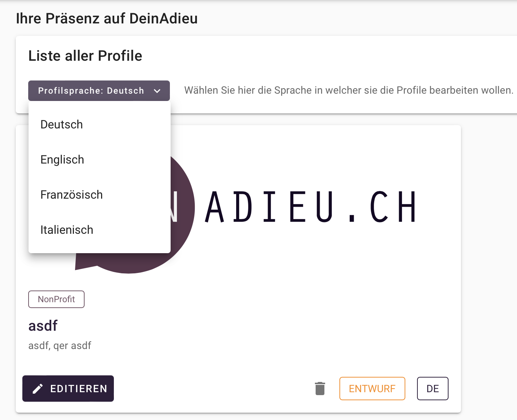Click the 'Ihre Präsenz auf DeinAdieu' heading

[107, 18]
